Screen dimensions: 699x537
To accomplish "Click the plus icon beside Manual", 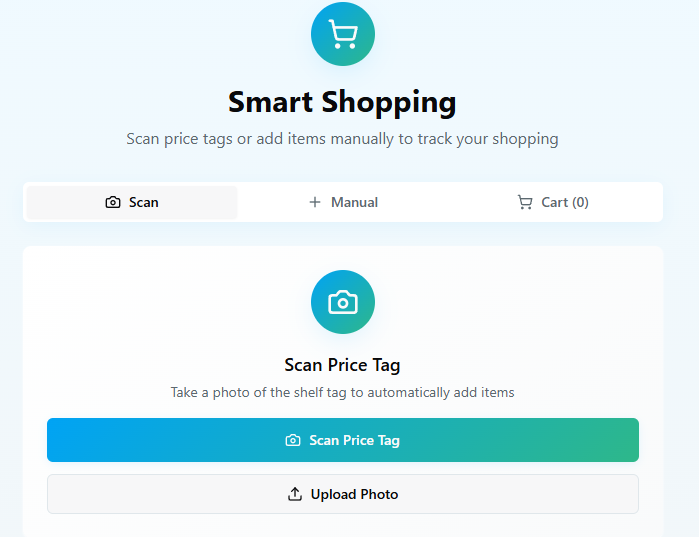I will pos(315,202).
